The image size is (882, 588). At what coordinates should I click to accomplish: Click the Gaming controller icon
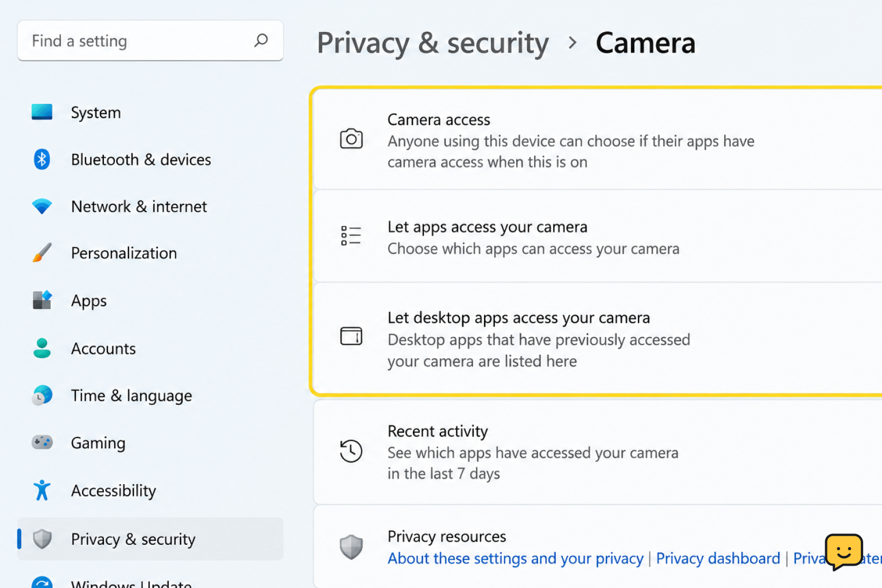coord(42,442)
